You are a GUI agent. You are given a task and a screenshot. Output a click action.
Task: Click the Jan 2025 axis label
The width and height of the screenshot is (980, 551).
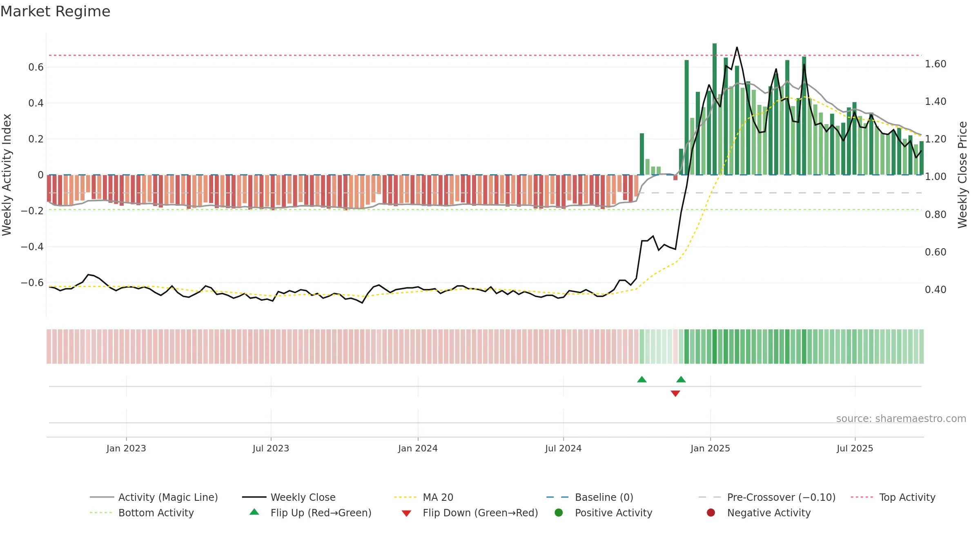click(710, 448)
